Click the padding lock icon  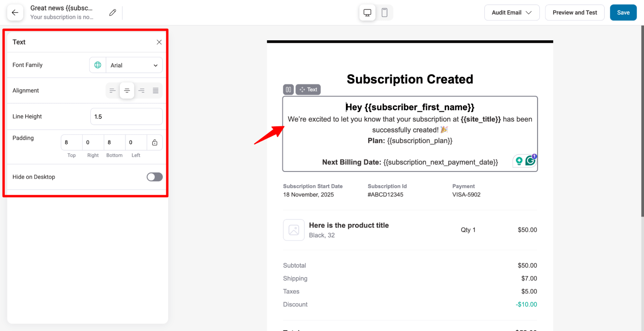coord(155,142)
